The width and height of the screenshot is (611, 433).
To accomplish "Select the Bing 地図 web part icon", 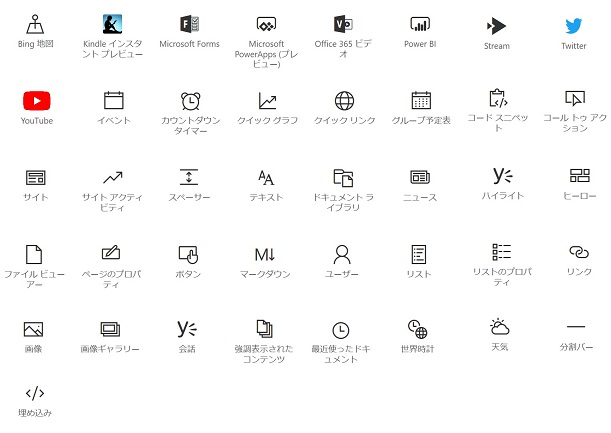I will (35, 24).
